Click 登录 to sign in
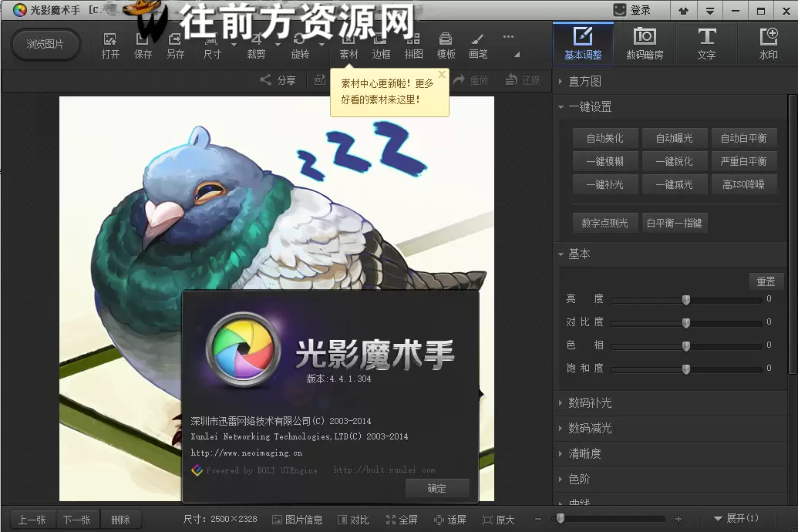The image size is (798, 532). coord(632,10)
